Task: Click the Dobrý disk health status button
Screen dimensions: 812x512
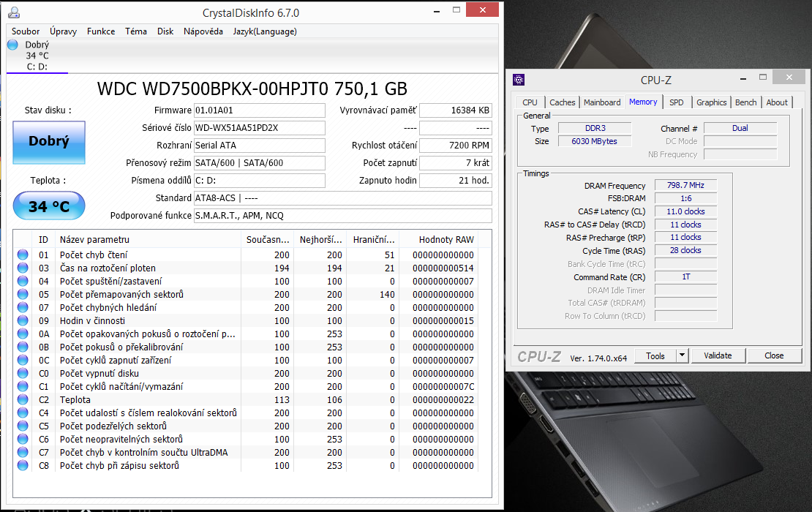Action: (49, 143)
